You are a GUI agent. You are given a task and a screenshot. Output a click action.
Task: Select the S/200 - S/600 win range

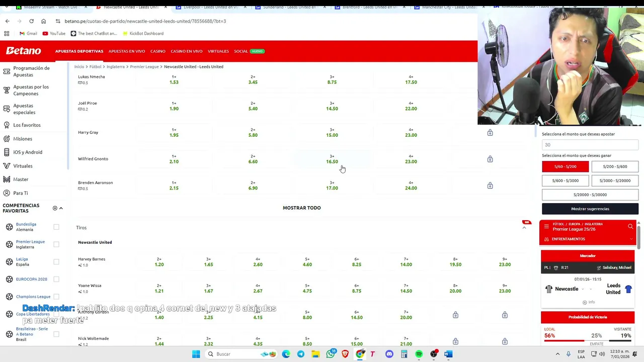pyautogui.click(x=615, y=166)
